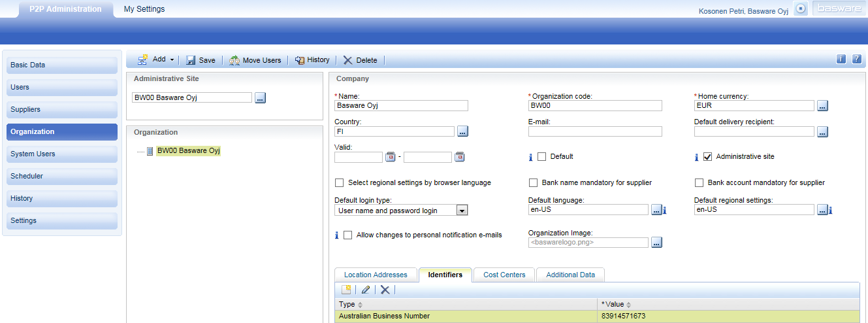Click info icon beside Administrative site

pyautogui.click(x=697, y=157)
